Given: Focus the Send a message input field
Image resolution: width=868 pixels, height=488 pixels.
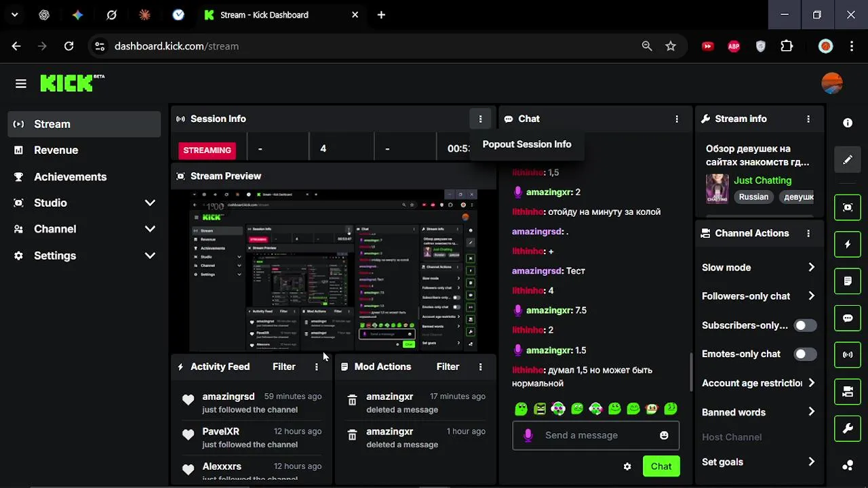Looking at the screenshot, I should [x=595, y=435].
